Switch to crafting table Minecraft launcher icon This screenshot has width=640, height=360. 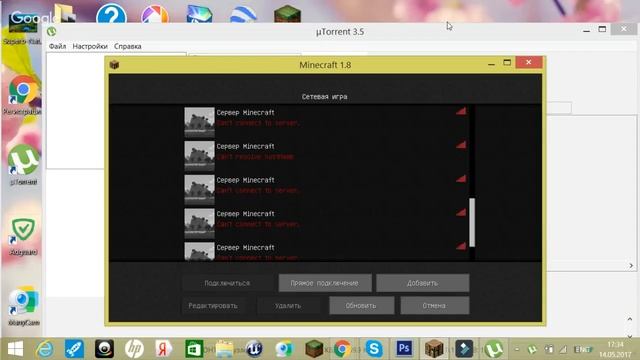pyautogui.click(x=434, y=349)
